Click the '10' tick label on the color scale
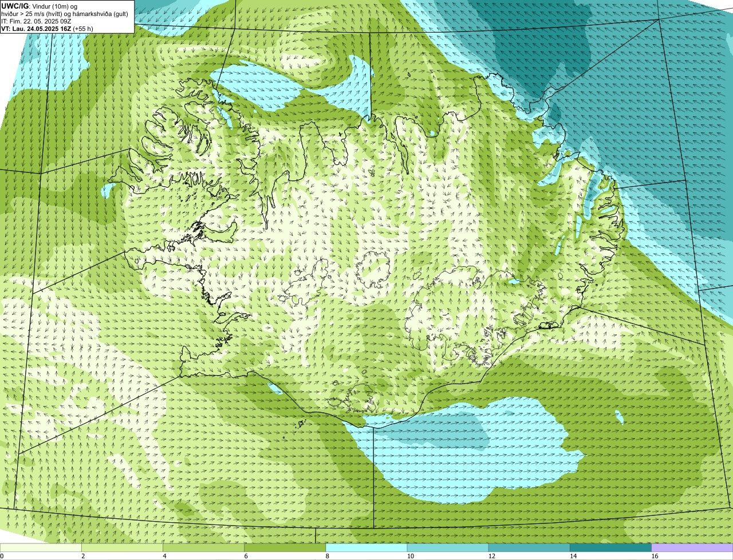The width and height of the screenshot is (733, 560). (x=410, y=556)
